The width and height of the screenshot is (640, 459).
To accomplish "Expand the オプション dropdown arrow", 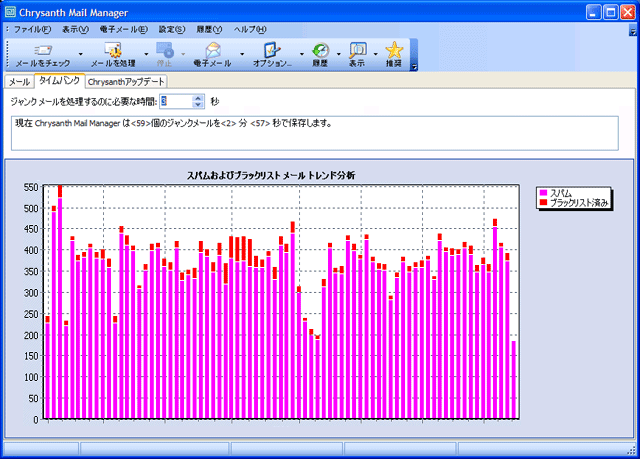I will coord(302,54).
